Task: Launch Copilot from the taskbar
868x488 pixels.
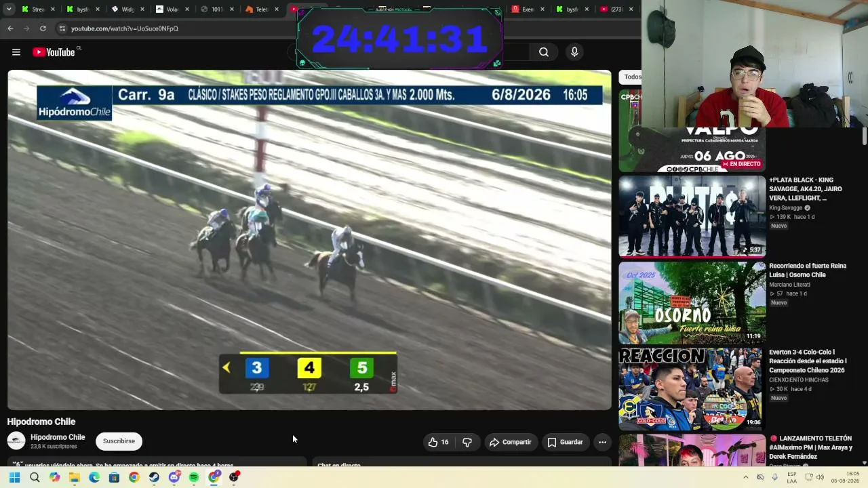Action: pyautogui.click(x=54, y=477)
